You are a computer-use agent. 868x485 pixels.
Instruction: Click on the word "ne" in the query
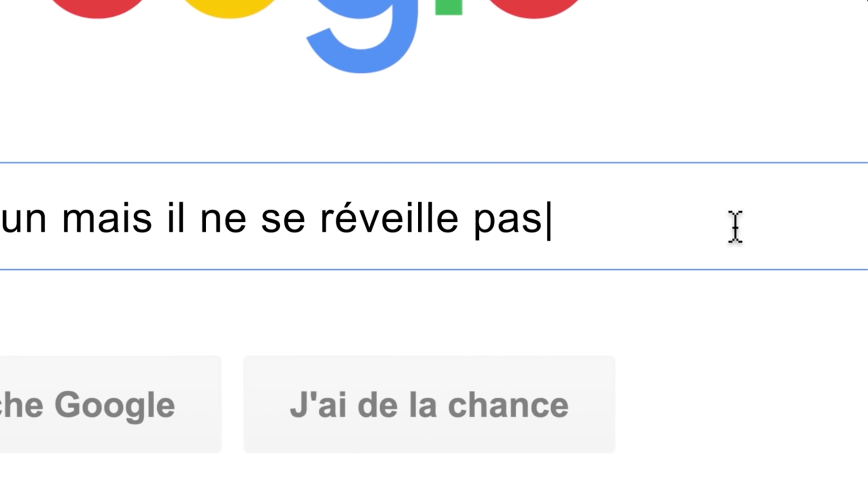(x=223, y=220)
